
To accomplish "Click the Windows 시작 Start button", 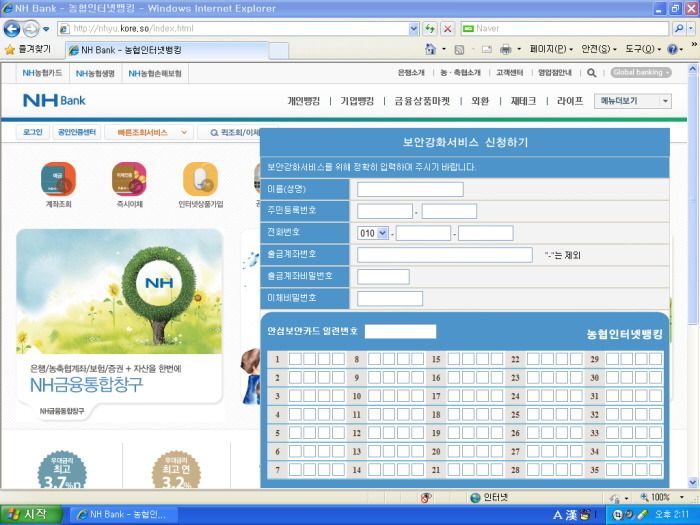I will pyautogui.click(x=31, y=515).
